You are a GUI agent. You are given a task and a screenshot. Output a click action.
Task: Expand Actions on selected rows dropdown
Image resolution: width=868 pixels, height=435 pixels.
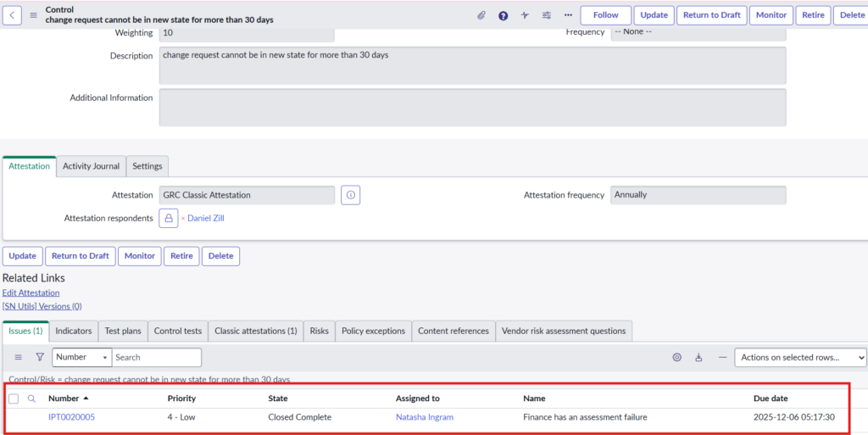(x=800, y=357)
